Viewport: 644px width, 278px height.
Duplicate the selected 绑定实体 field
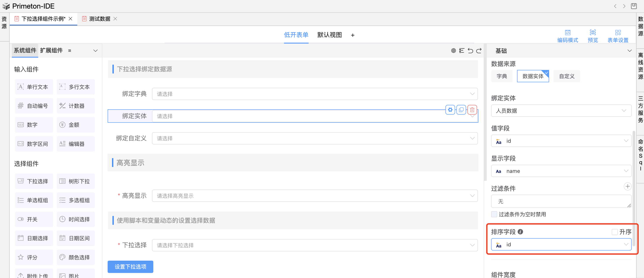[461, 110]
